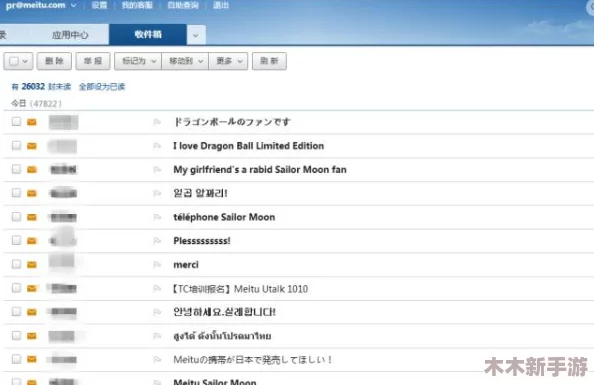Click envelope icon of Meitu Utalk 1010 mail
594x385 pixels.
pyautogui.click(x=32, y=288)
